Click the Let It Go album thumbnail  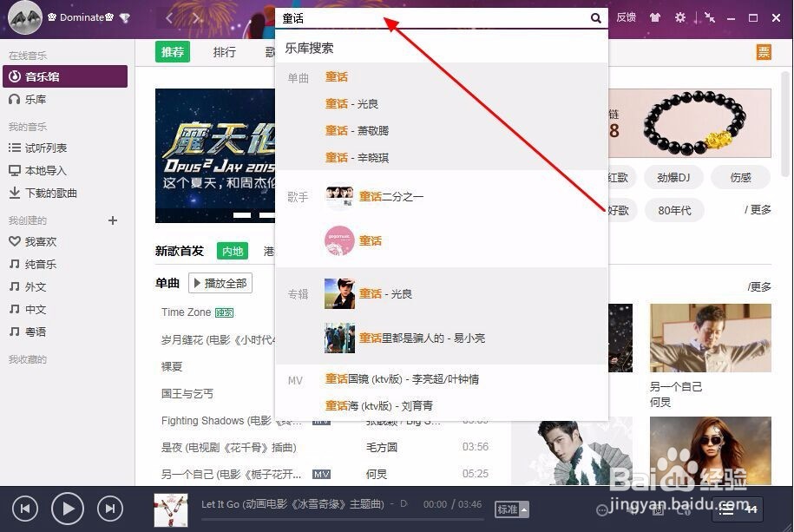(171, 509)
